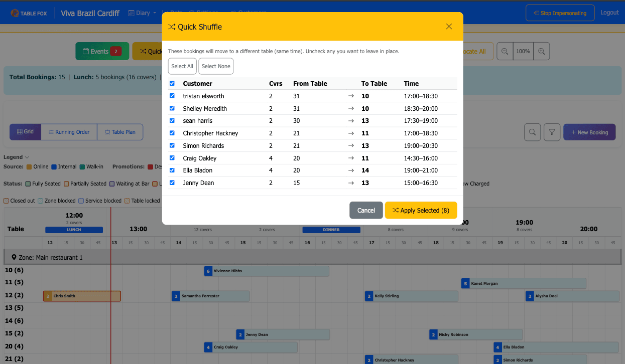
Task: Switch to the Running Order tab
Action: pos(69,132)
